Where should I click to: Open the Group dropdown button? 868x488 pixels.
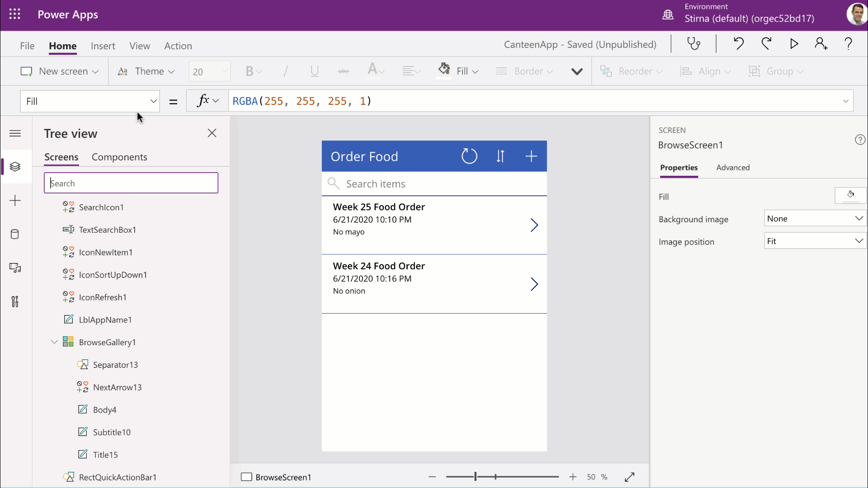point(776,71)
